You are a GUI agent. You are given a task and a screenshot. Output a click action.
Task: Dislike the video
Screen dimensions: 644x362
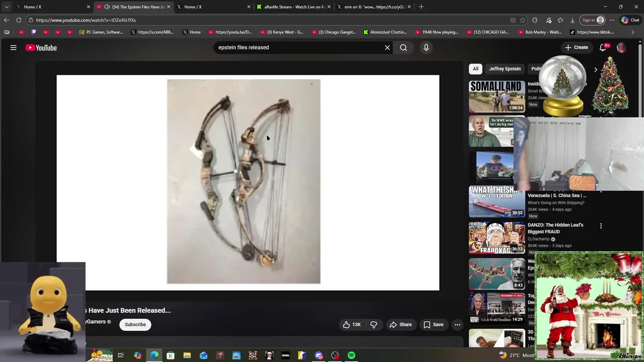374,325
